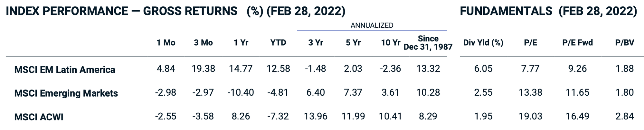Click the 1 Mo column header

pyautogui.click(x=166, y=43)
